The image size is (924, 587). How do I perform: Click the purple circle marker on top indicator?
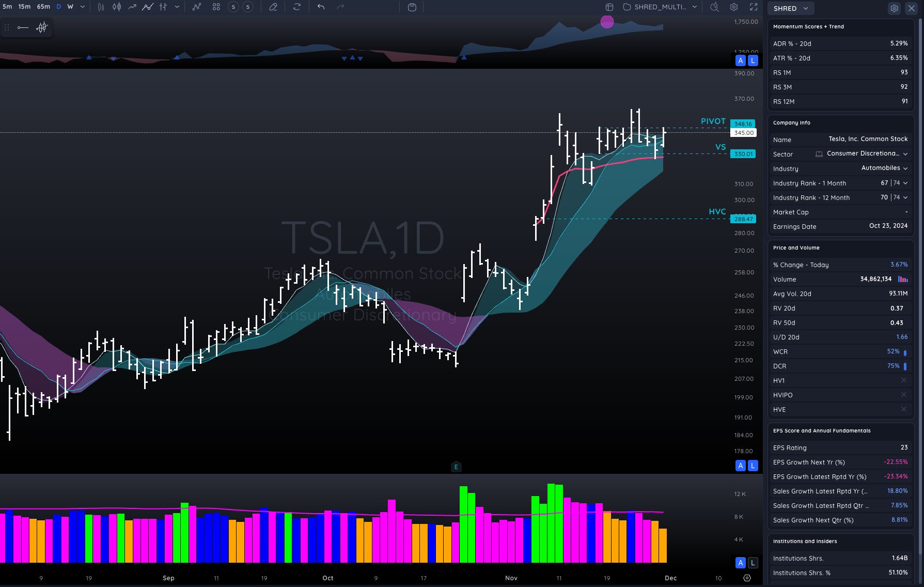point(607,22)
